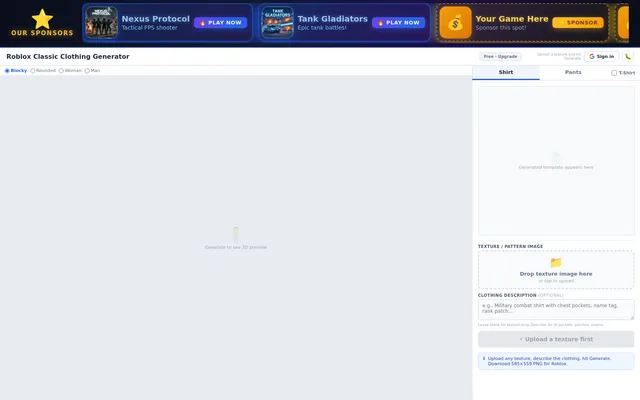Click the money bag sponsor icon

click(456, 22)
